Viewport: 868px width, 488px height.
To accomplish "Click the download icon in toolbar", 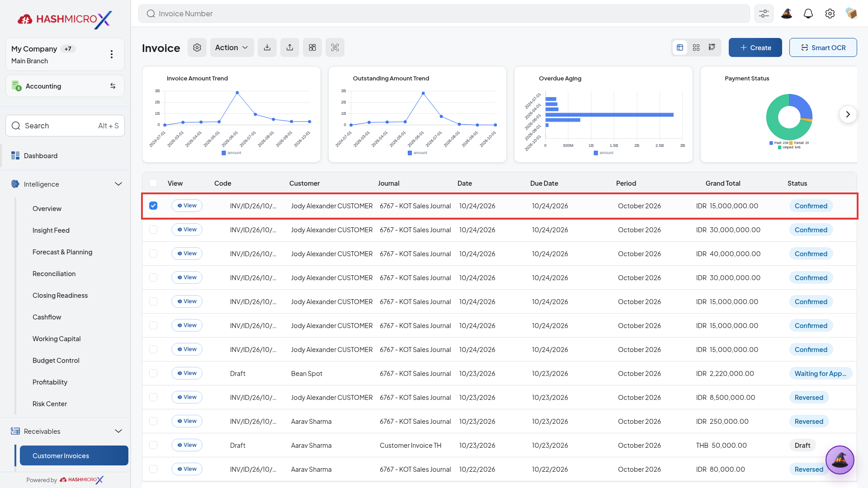I will tap(267, 47).
